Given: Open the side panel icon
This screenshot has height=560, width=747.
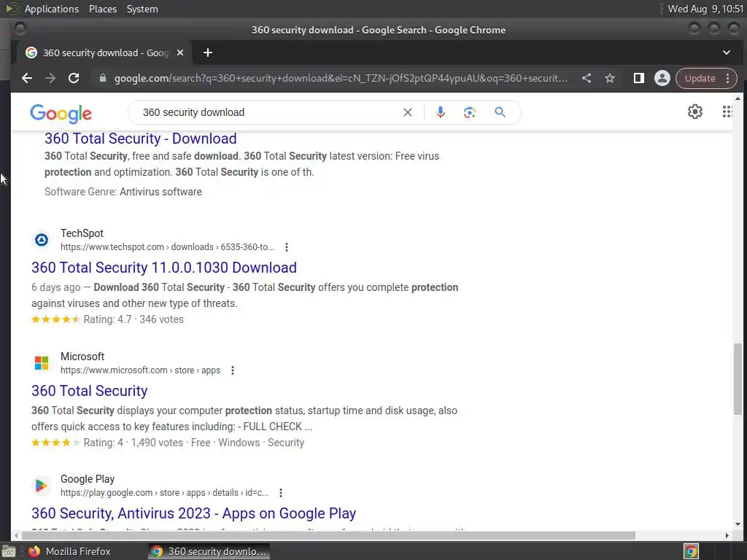Looking at the screenshot, I should tap(639, 78).
